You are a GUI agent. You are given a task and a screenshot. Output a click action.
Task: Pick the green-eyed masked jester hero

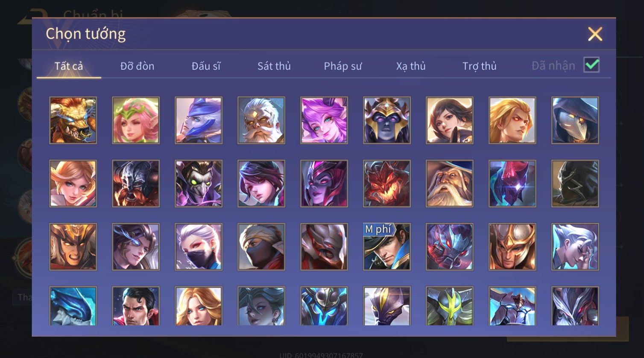(199, 183)
